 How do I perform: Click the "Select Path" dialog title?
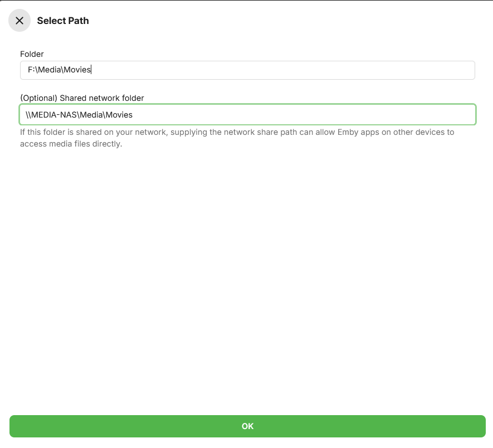(x=63, y=21)
